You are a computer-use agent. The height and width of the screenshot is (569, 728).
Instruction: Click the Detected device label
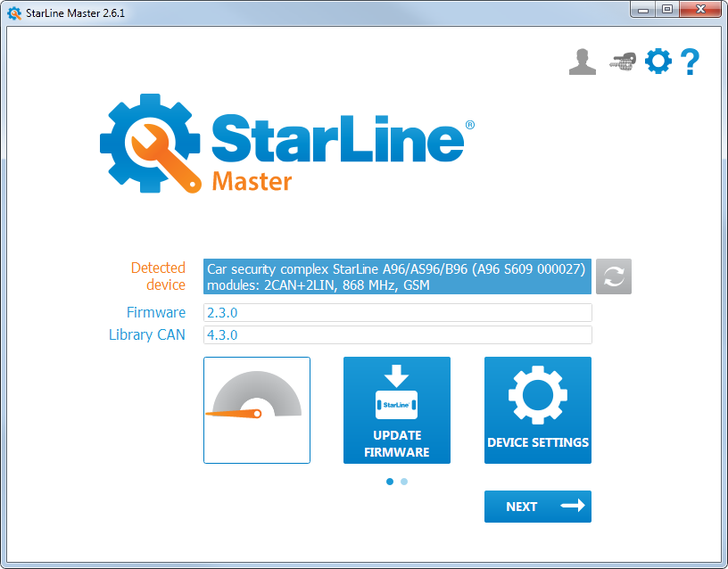pyautogui.click(x=158, y=276)
